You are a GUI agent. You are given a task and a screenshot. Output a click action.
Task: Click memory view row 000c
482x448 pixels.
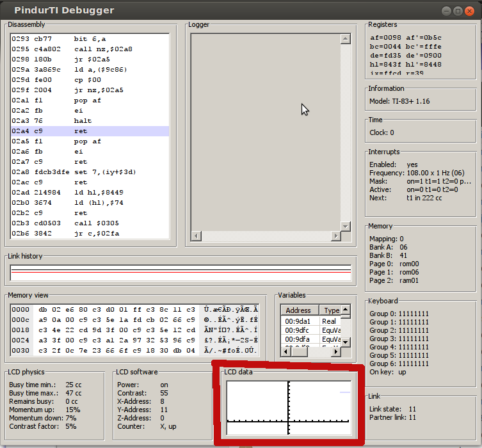point(134,320)
